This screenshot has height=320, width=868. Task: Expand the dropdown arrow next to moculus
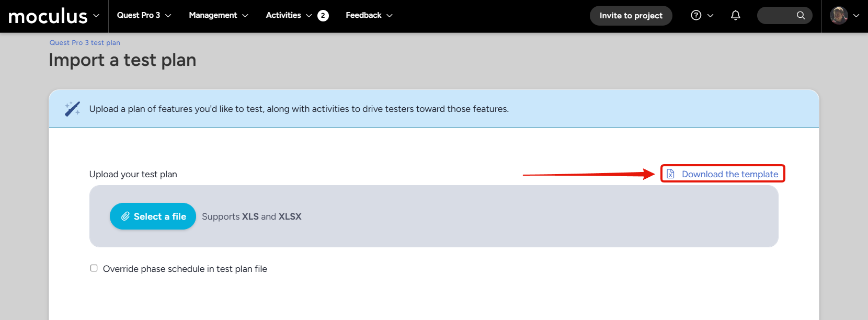pos(96,16)
